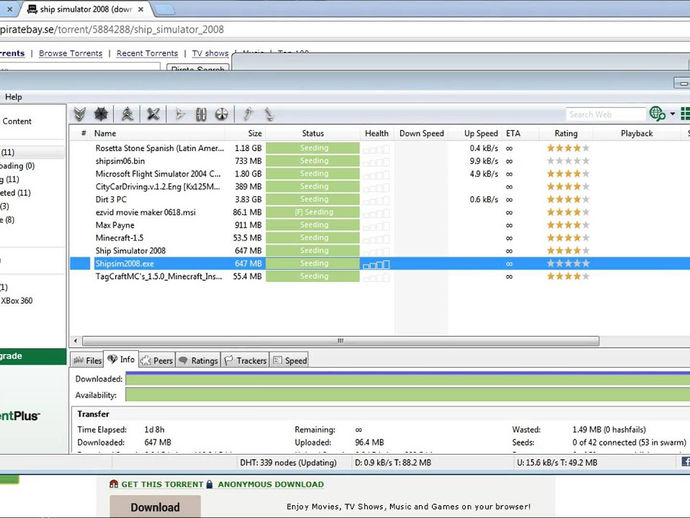Click the Add Torrent from URL icon
This screenshot has width=690, height=518.
point(101,114)
